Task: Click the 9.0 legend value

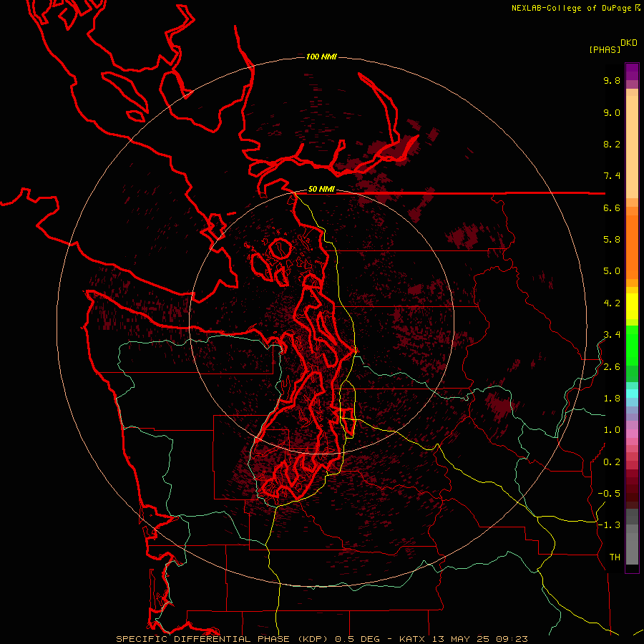Action: pos(612,112)
